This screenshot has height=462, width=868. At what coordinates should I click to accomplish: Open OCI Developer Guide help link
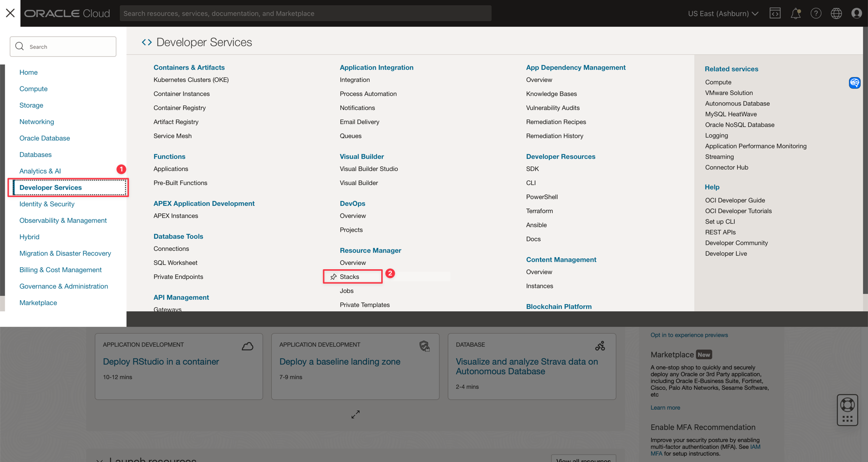point(735,200)
